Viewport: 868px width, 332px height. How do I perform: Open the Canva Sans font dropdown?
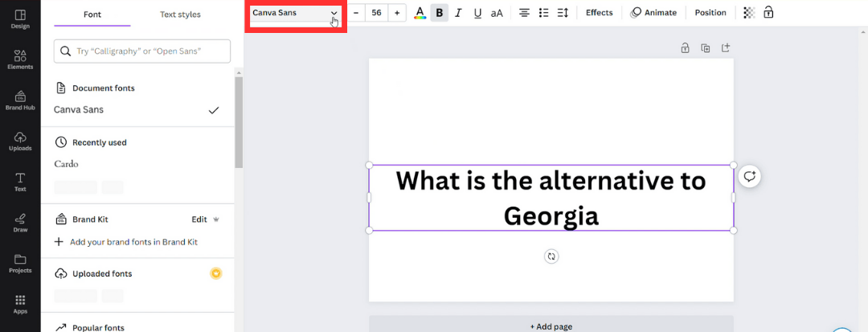(294, 13)
